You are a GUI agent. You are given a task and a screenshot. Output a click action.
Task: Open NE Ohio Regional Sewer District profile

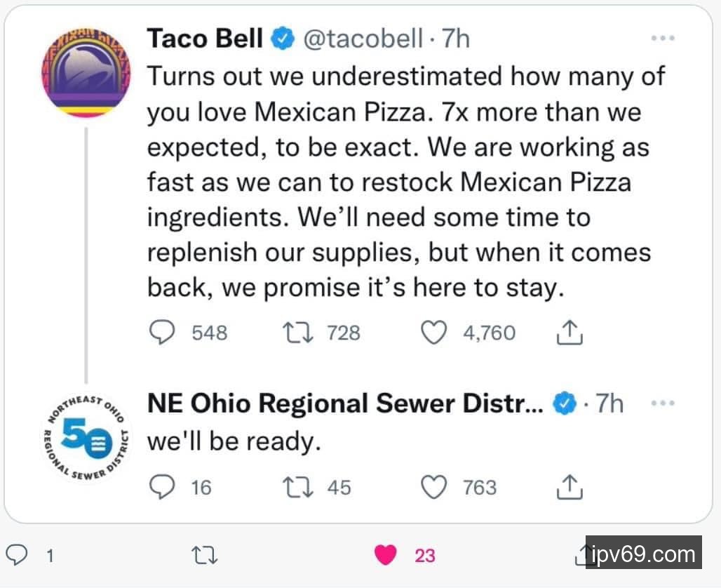344,403
